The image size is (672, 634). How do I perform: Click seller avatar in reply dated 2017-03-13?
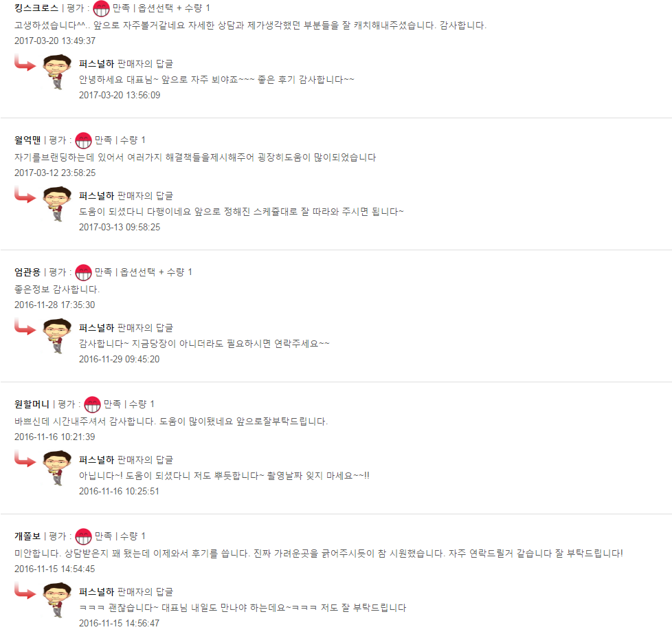click(x=58, y=204)
